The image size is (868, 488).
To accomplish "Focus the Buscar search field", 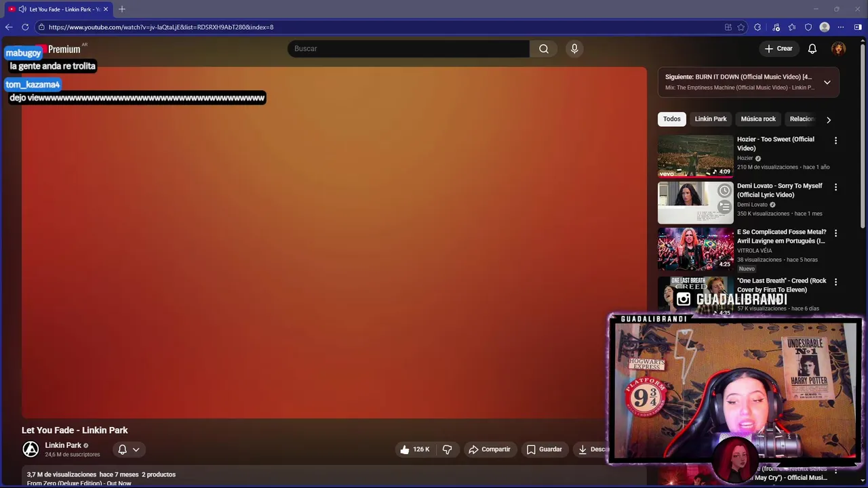I will coord(408,49).
